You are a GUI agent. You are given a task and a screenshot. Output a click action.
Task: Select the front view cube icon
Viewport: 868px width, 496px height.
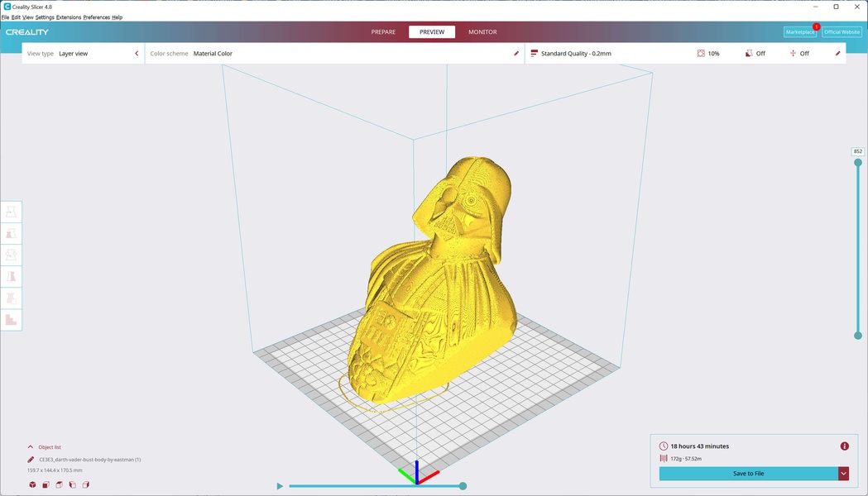tap(46, 484)
